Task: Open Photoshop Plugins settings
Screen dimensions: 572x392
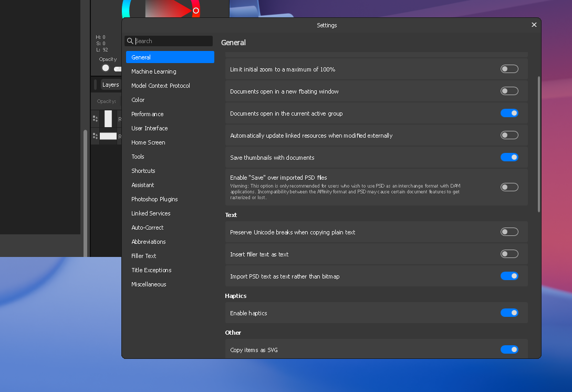Action: pyautogui.click(x=170, y=199)
